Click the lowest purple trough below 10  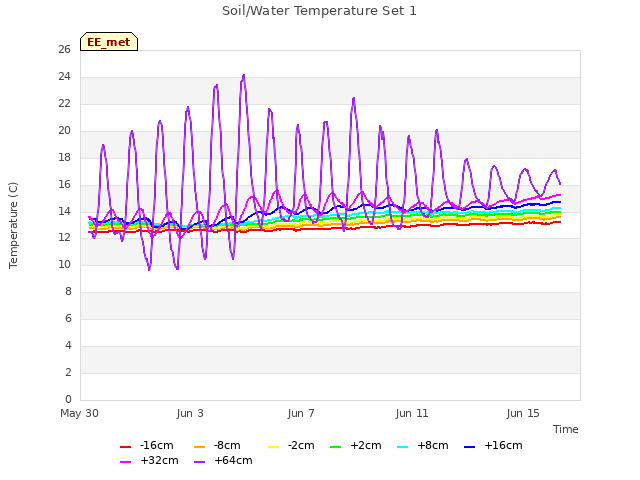(x=149, y=269)
